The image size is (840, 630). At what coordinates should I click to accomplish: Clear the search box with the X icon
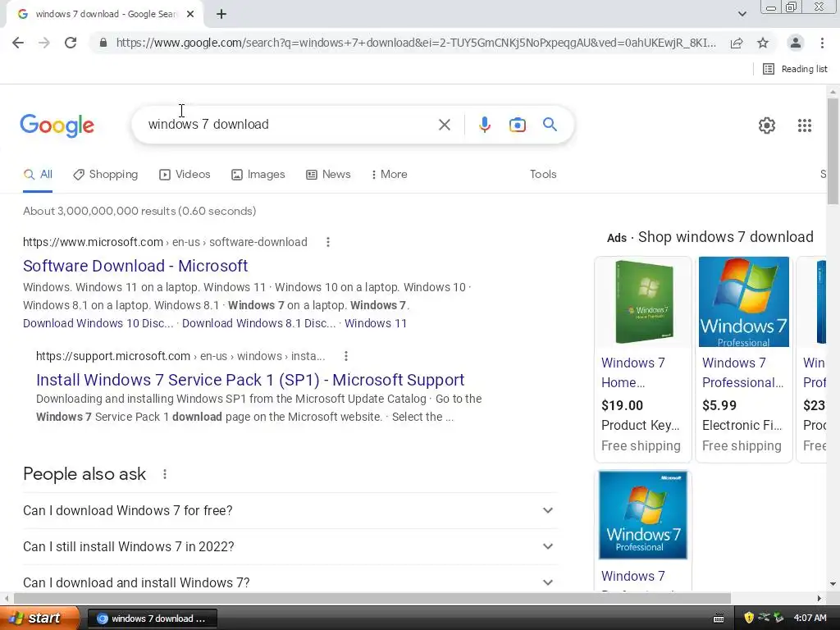[444, 125]
